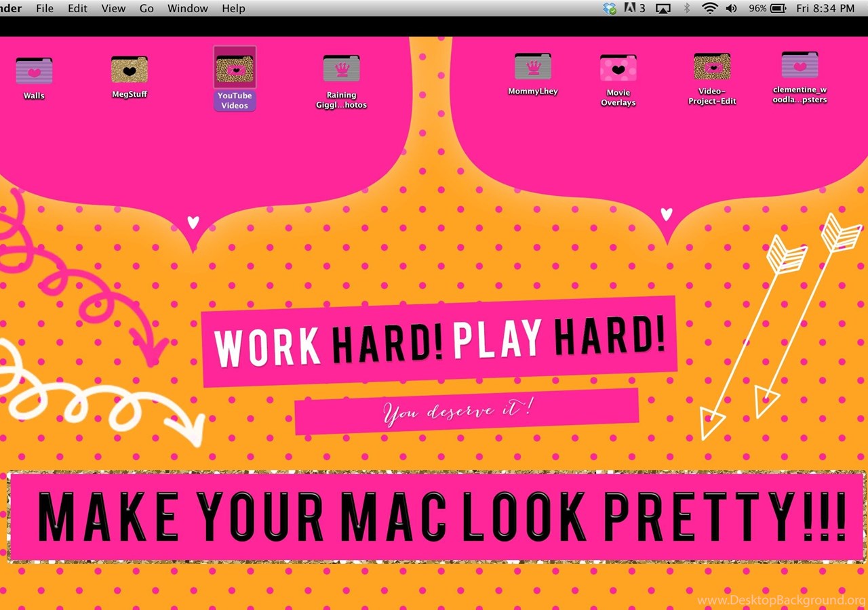Open the volume control icon
The image size is (868, 610).
tap(731, 8)
